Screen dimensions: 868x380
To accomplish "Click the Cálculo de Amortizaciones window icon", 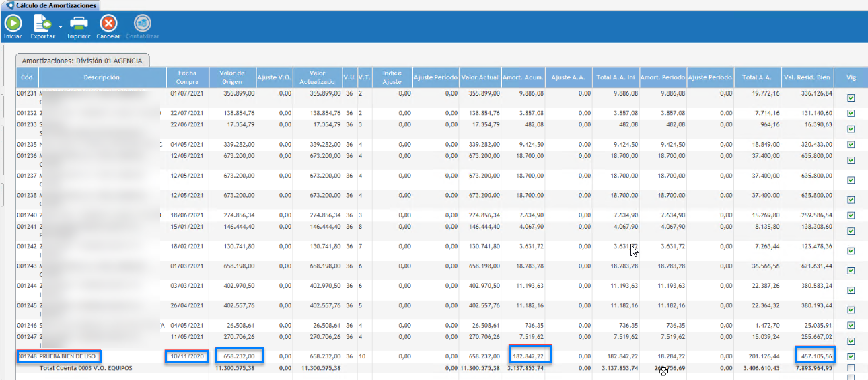I will [x=9, y=5].
